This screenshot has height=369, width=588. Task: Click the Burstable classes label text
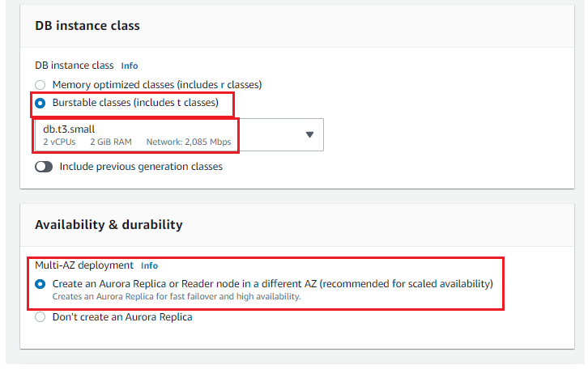(135, 103)
